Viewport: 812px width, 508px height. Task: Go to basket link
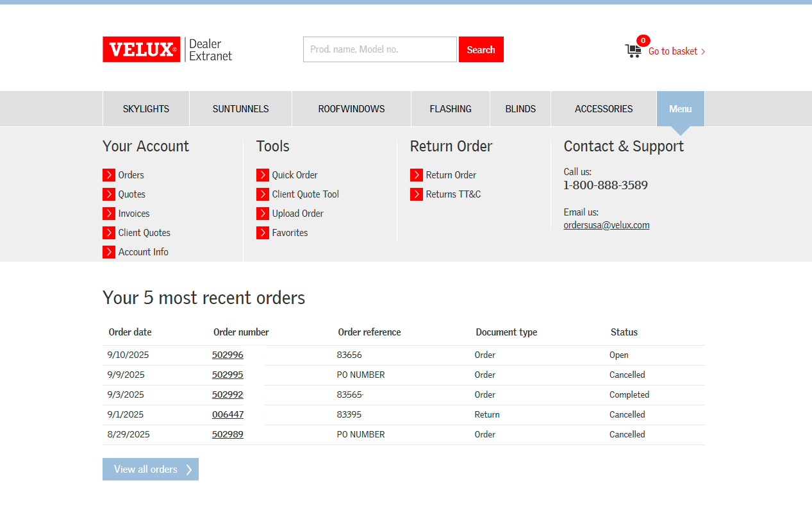[677, 51]
